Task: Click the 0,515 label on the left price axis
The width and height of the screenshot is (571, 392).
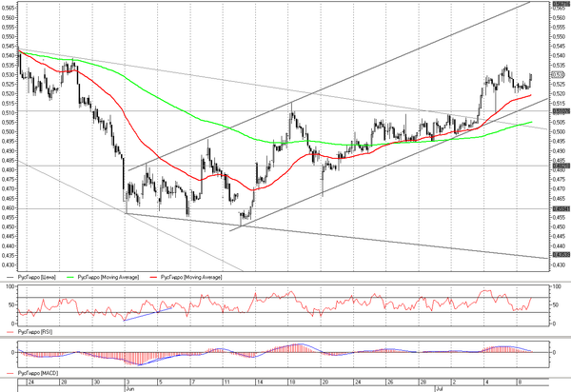Action: pos(8,104)
